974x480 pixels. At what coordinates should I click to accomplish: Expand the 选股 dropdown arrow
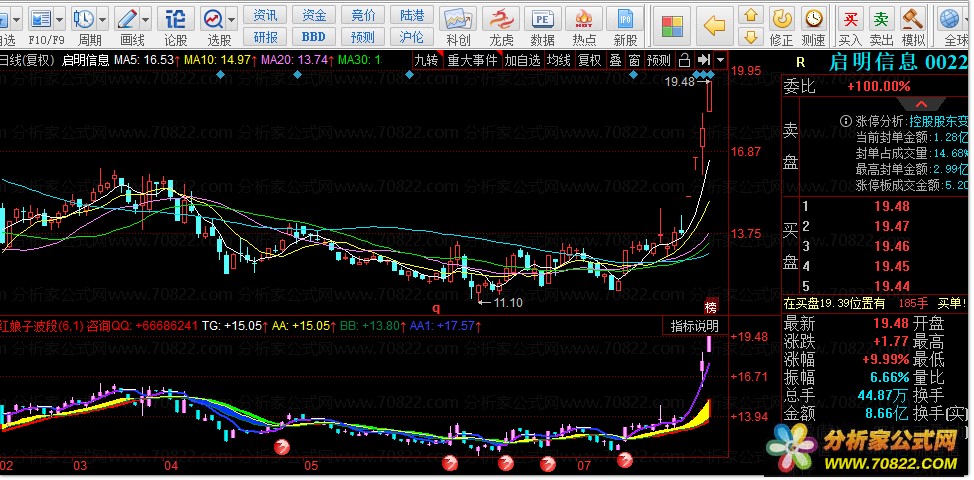click(232, 20)
